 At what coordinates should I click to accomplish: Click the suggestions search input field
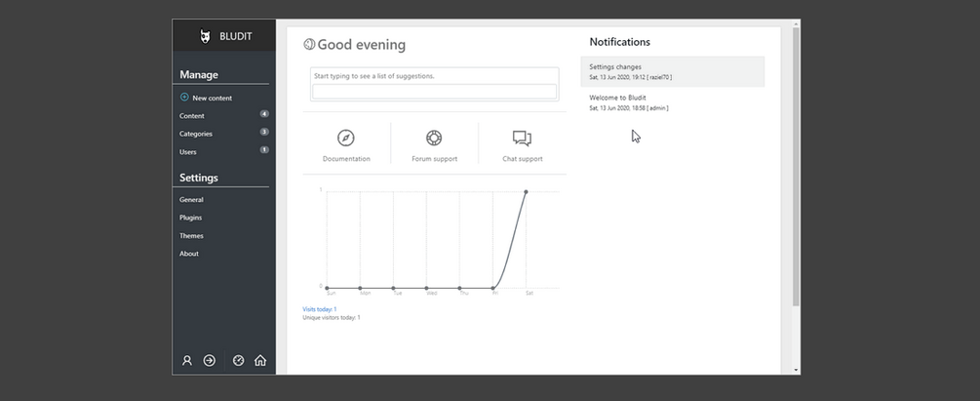pyautogui.click(x=434, y=92)
